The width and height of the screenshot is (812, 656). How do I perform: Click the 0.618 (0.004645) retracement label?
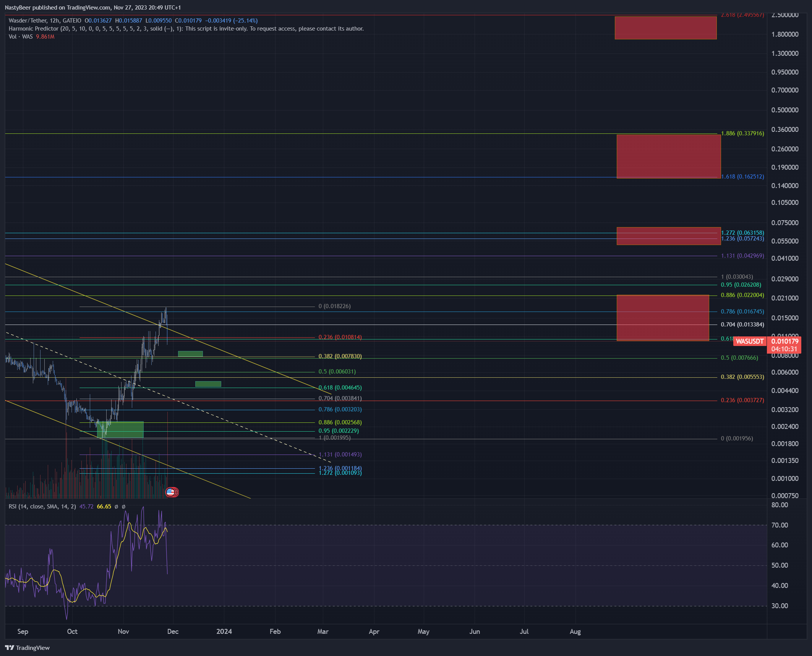pos(340,388)
